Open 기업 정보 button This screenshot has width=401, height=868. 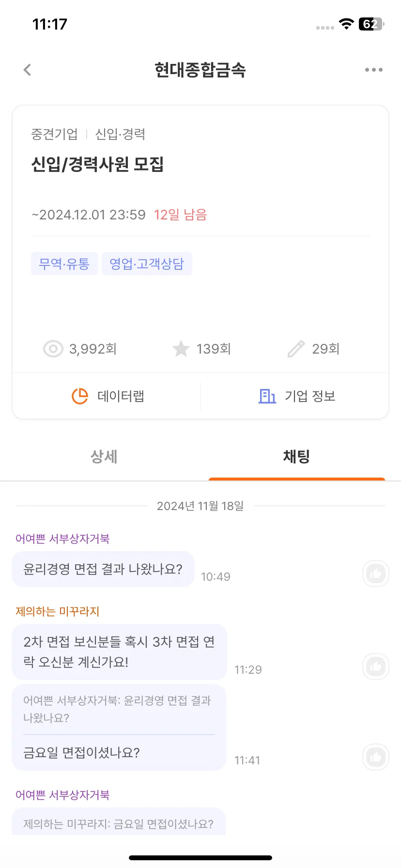pyautogui.click(x=295, y=396)
